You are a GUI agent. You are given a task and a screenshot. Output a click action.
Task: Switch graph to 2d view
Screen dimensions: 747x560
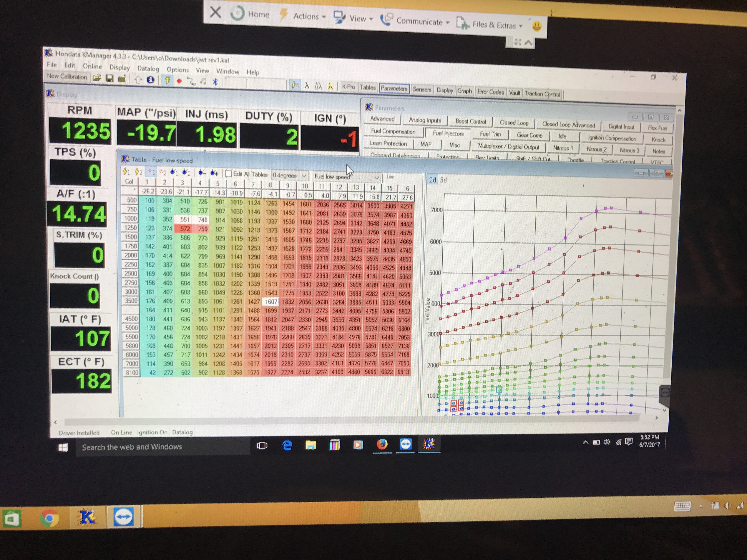(x=432, y=180)
